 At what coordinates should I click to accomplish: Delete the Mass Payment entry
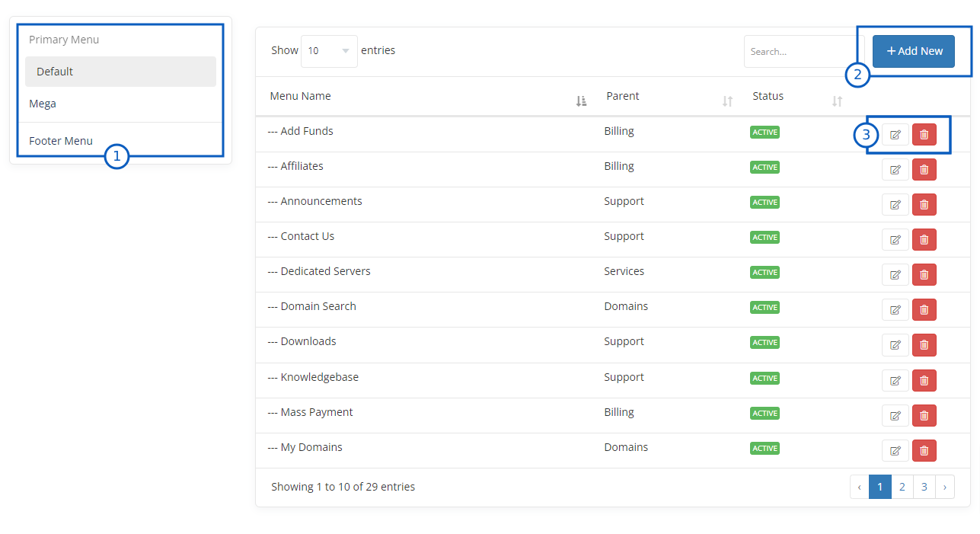[x=924, y=415]
